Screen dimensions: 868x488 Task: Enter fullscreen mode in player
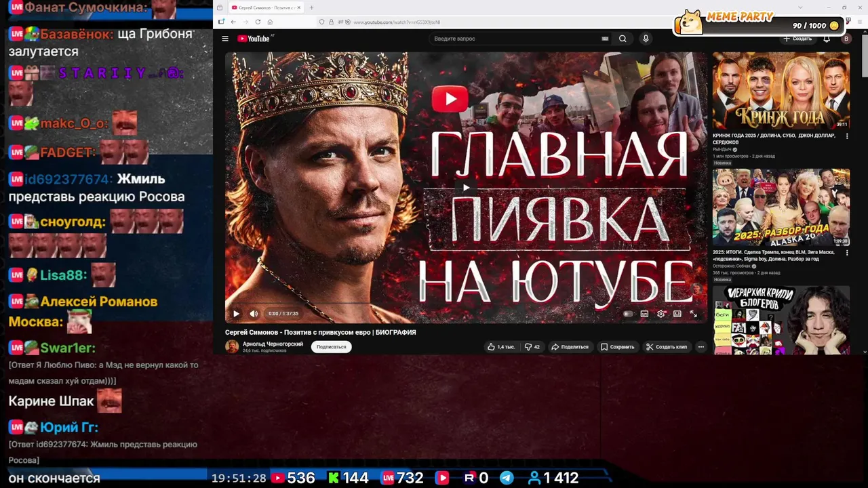point(694,314)
